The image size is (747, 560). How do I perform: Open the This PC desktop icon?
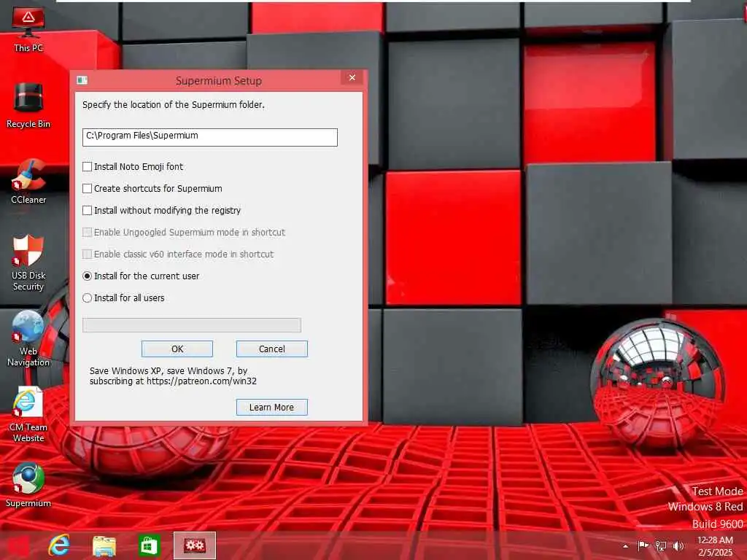click(x=28, y=29)
